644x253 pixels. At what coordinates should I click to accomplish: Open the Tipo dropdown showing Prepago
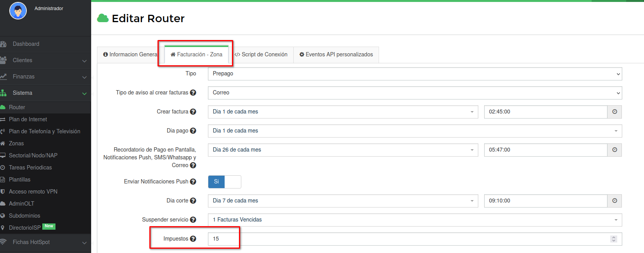click(414, 74)
